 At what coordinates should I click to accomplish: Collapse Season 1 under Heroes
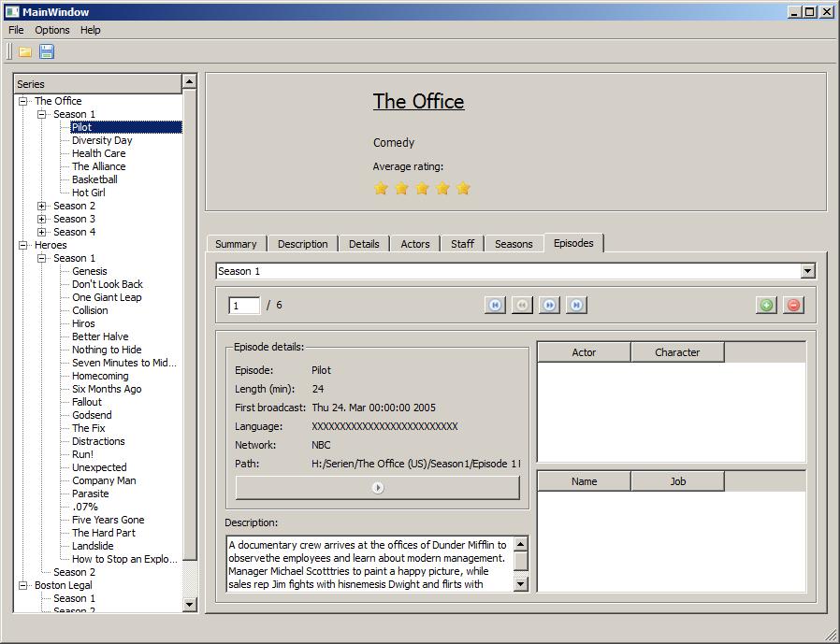[42, 259]
